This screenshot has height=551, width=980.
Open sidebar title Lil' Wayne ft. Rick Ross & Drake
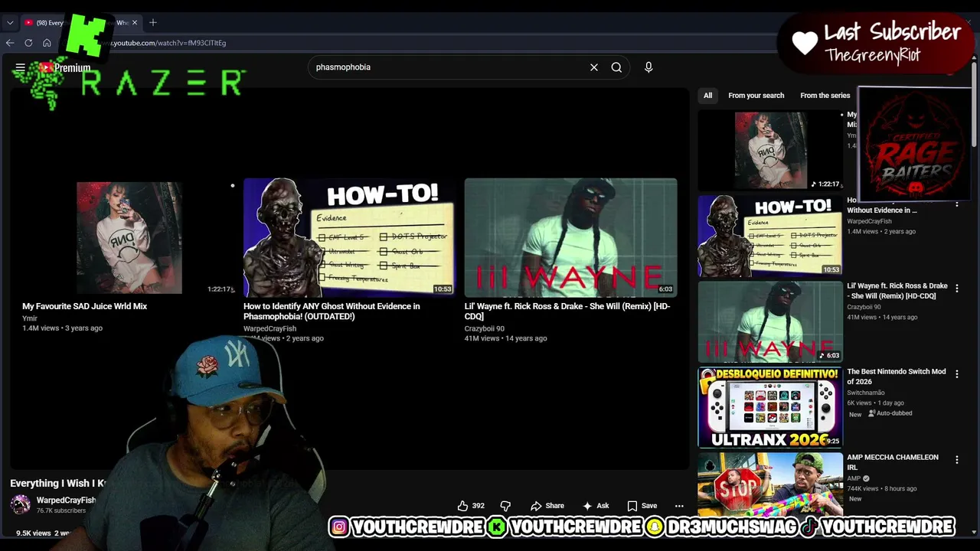tap(897, 291)
